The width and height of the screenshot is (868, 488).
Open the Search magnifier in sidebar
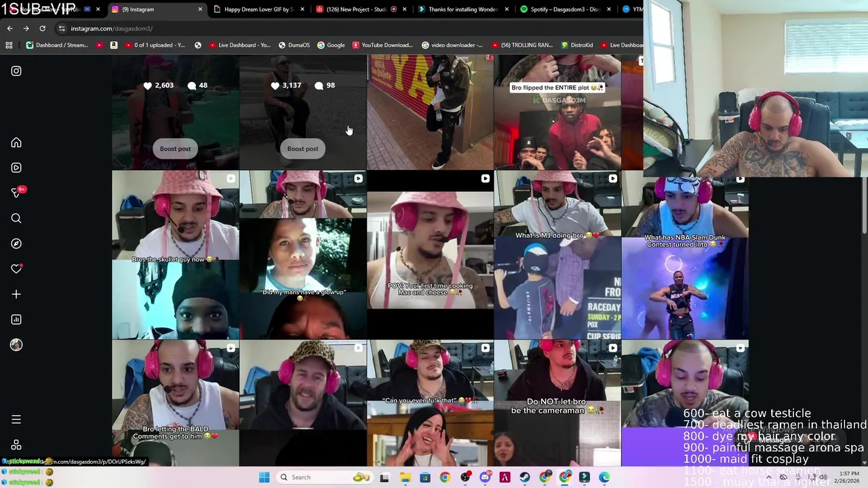point(16,218)
